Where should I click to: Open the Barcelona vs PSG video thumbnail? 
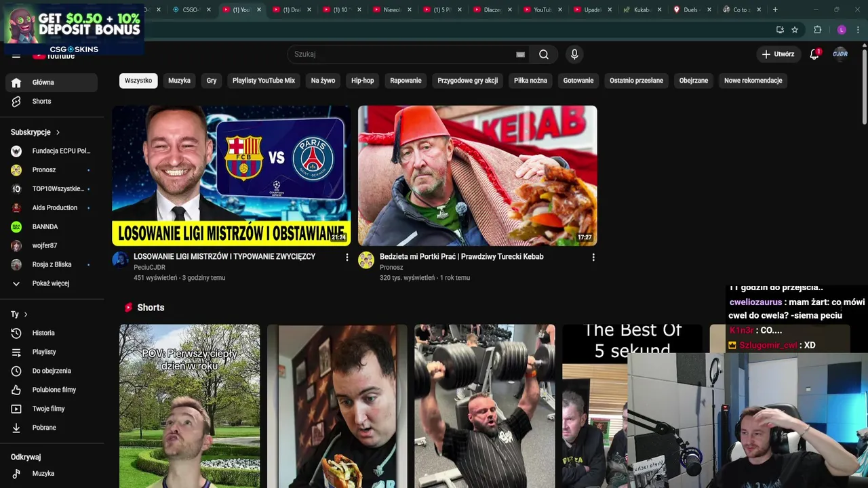tap(231, 176)
